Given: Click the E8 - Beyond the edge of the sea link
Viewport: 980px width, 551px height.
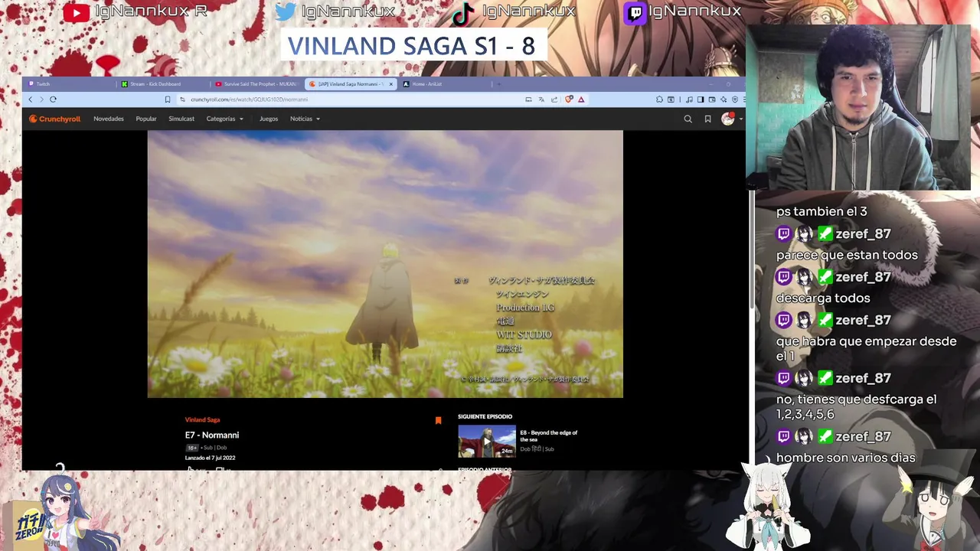Looking at the screenshot, I should 548,435.
